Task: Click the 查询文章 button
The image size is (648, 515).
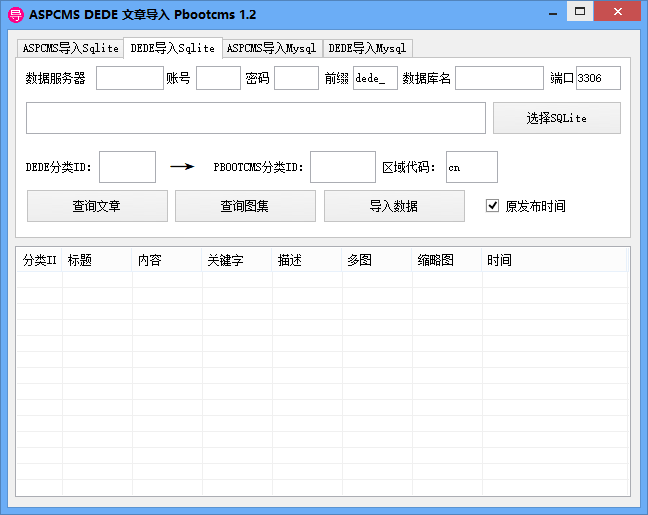Action: [x=97, y=206]
